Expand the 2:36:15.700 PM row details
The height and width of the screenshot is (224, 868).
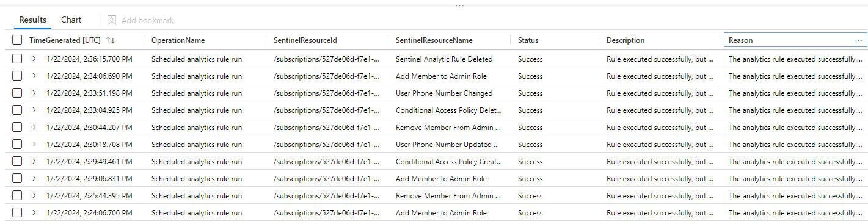coord(34,59)
